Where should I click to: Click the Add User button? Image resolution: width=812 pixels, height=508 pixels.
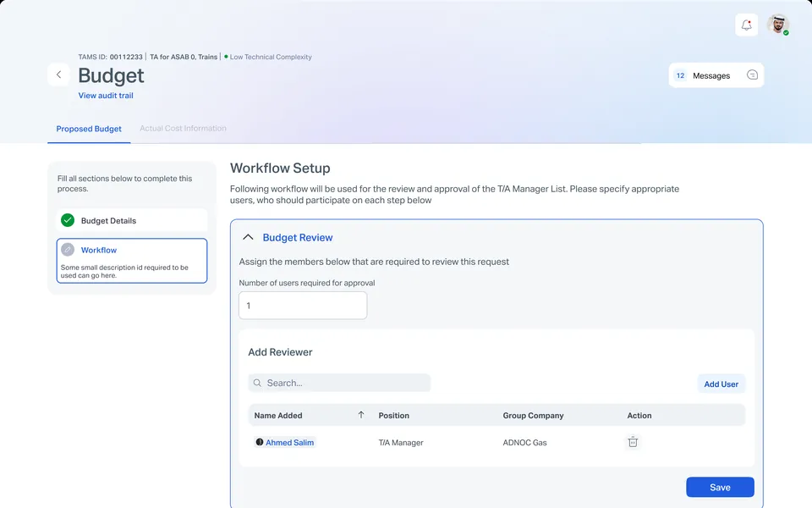tap(721, 384)
